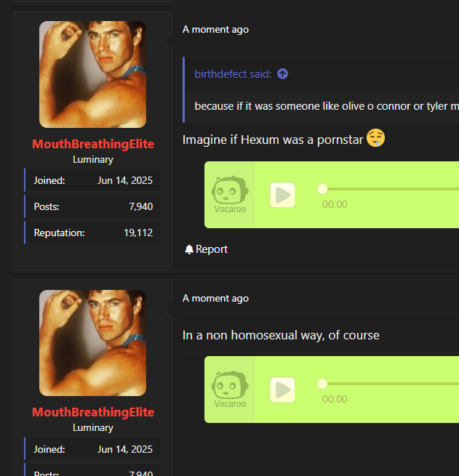Image resolution: width=459 pixels, height=476 pixels.
Task: Open 'birthdefect said:' quote link
Action: tap(233, 74)
